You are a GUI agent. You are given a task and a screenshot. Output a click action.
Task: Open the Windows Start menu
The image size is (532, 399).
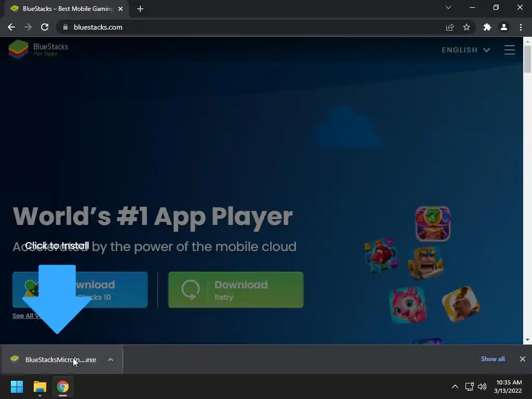tap(17, 387)
